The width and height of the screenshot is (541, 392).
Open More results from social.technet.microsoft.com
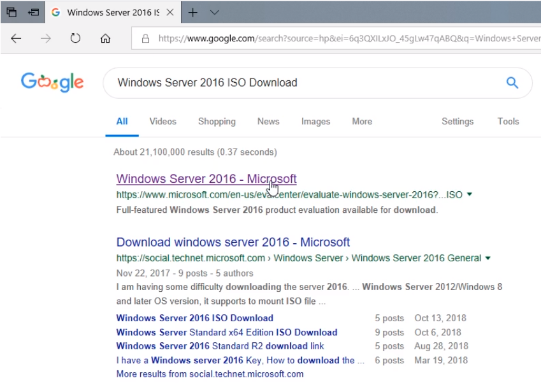coord(210,374)
